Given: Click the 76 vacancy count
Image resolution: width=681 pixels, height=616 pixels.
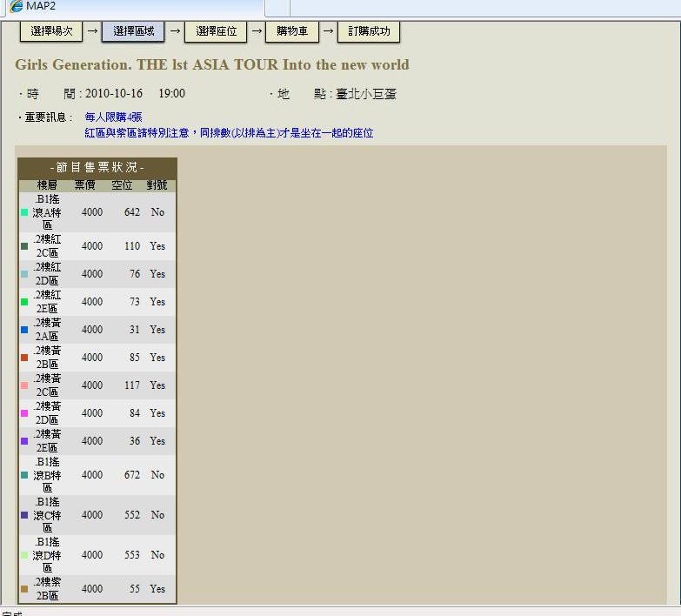Looking at the screenshot, I should tap(135, 274).
